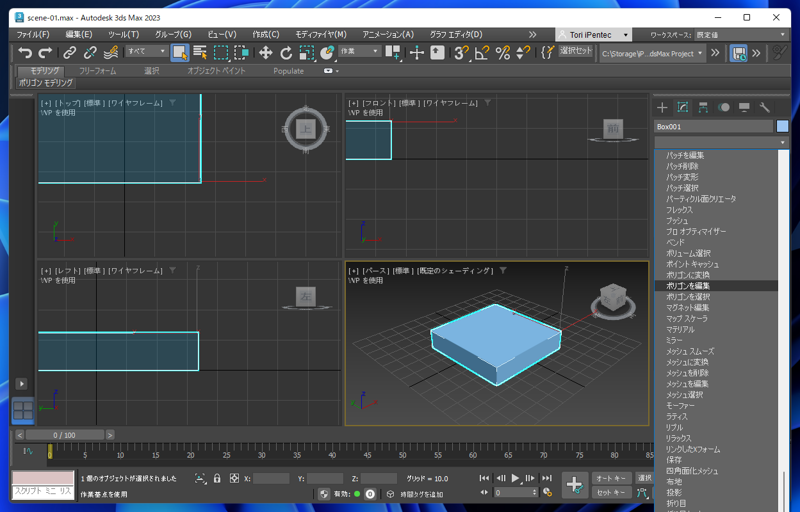The height and width of the screenshot is (512, 800).
Task: Select the Link tool icon
Action: [69, 52]
